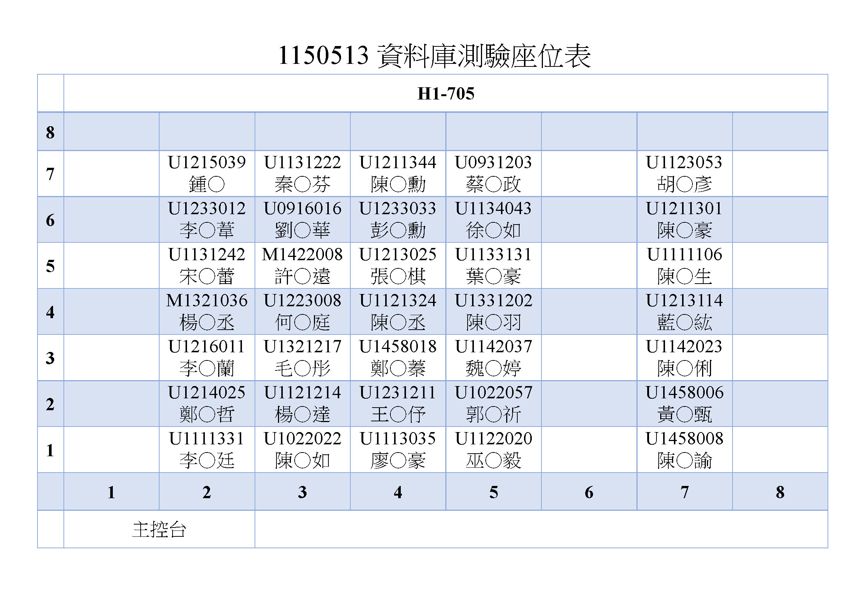Click seat cell U1215039 鍾〇
The image size is (868, 614).
pos(207,173)
